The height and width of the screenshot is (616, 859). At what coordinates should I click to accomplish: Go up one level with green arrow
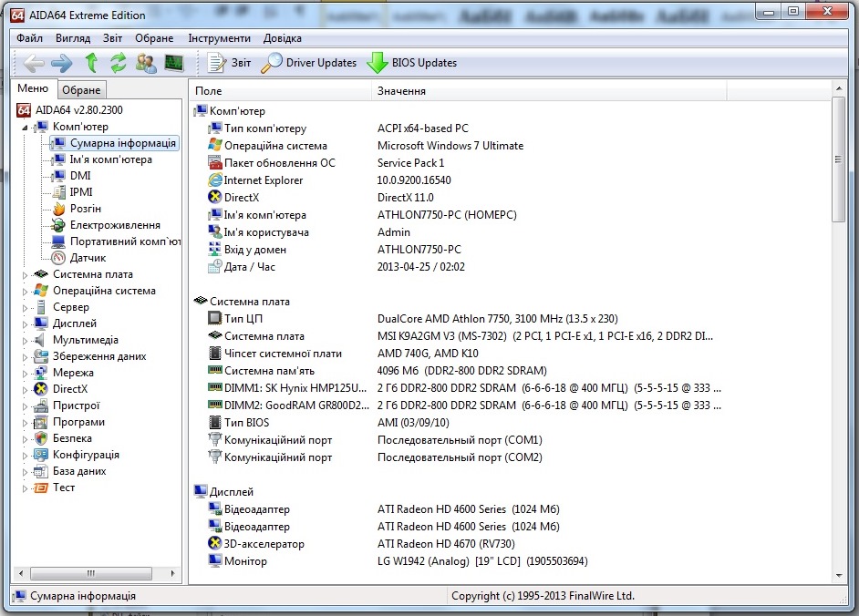point(91,63)
